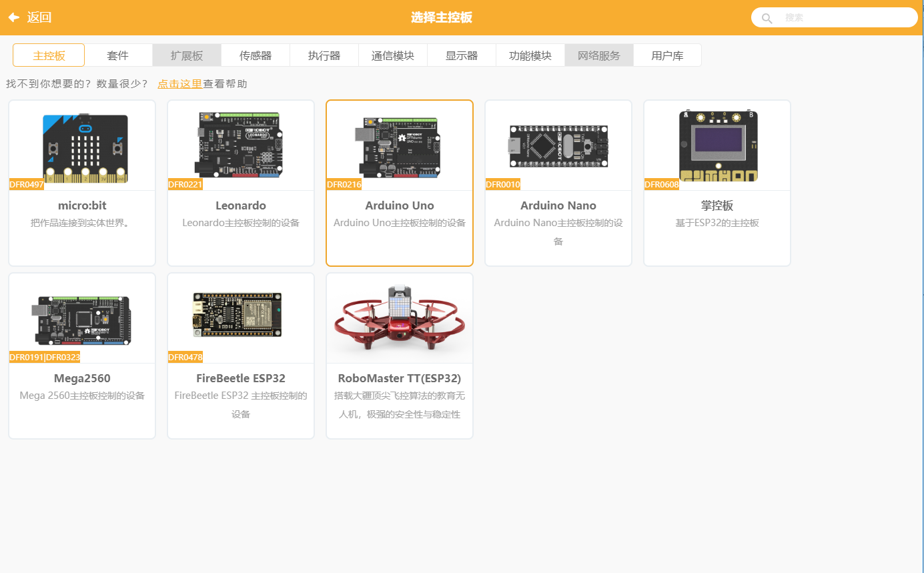Click the 选择主控板 page title
Image resolution: width=924 pixels, height=573 pixels.
coord(442,17)
